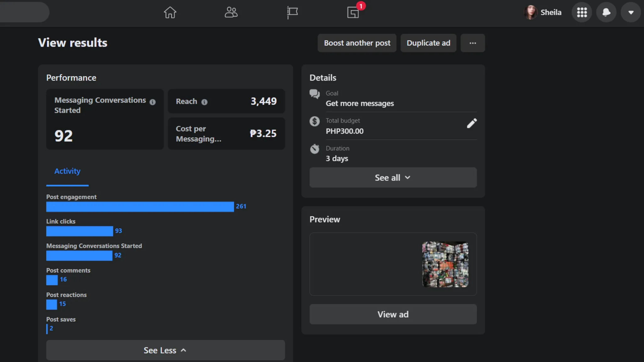Expand details with See all
This screenshot has height=362, width=644.
click(x=393, y=178)
